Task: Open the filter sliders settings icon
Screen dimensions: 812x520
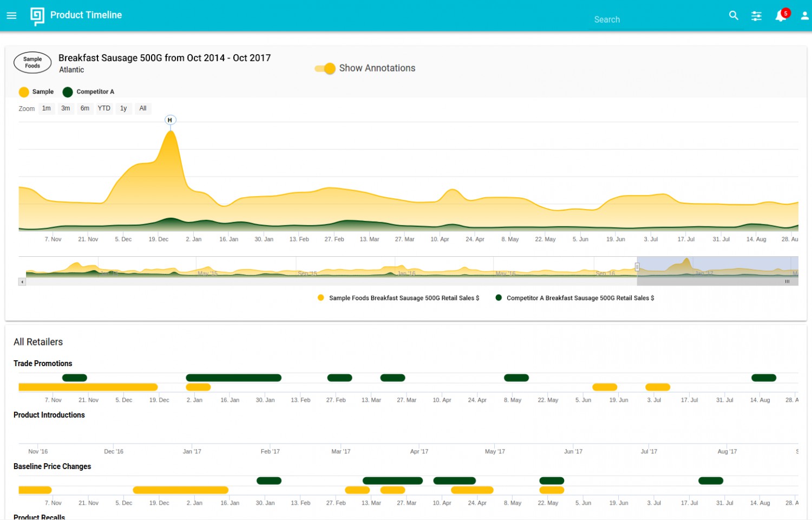Action: (x=756, y=16)
